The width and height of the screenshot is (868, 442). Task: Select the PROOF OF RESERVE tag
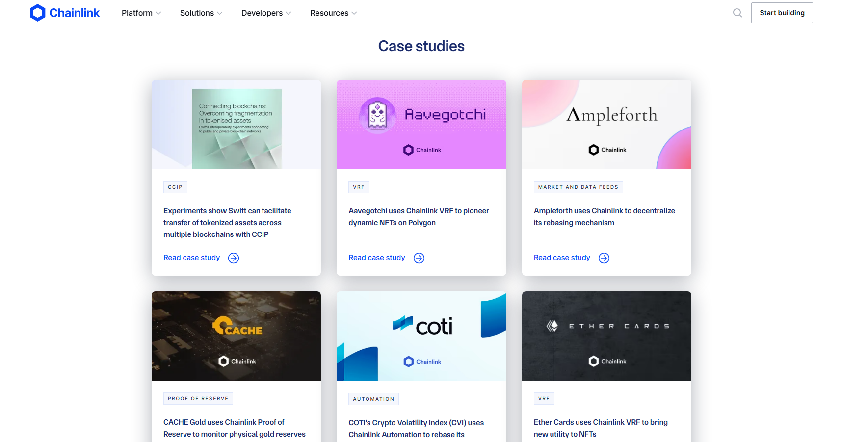pyautogui.click(x=198, y=398)
